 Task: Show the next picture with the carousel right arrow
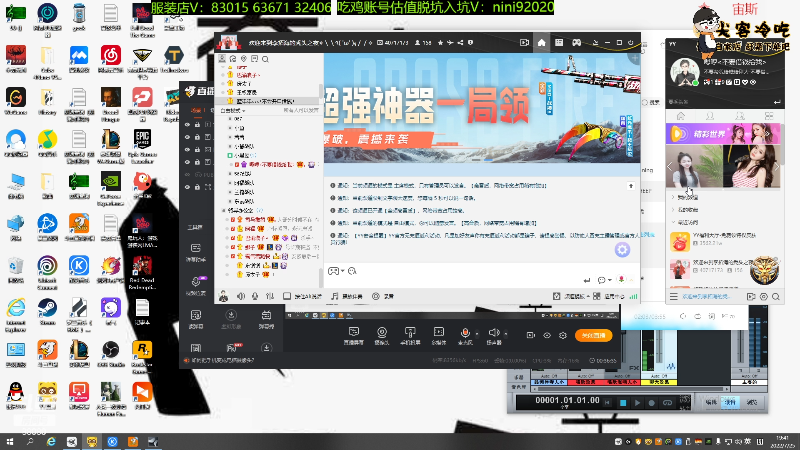776,167
